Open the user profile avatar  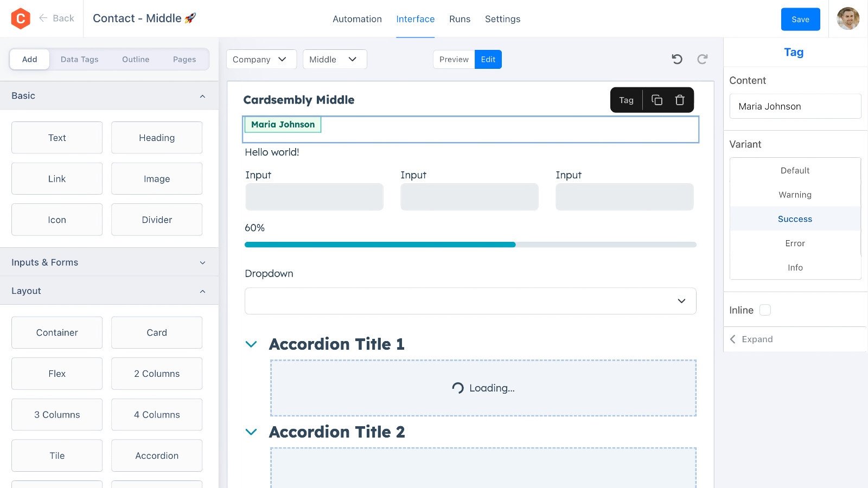(x=847, y=19)
